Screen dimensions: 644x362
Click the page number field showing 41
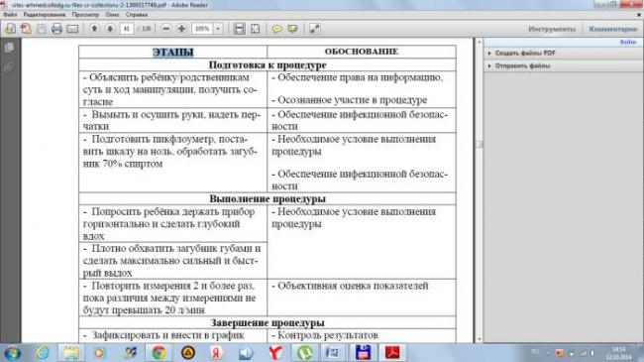click(127, 29)
